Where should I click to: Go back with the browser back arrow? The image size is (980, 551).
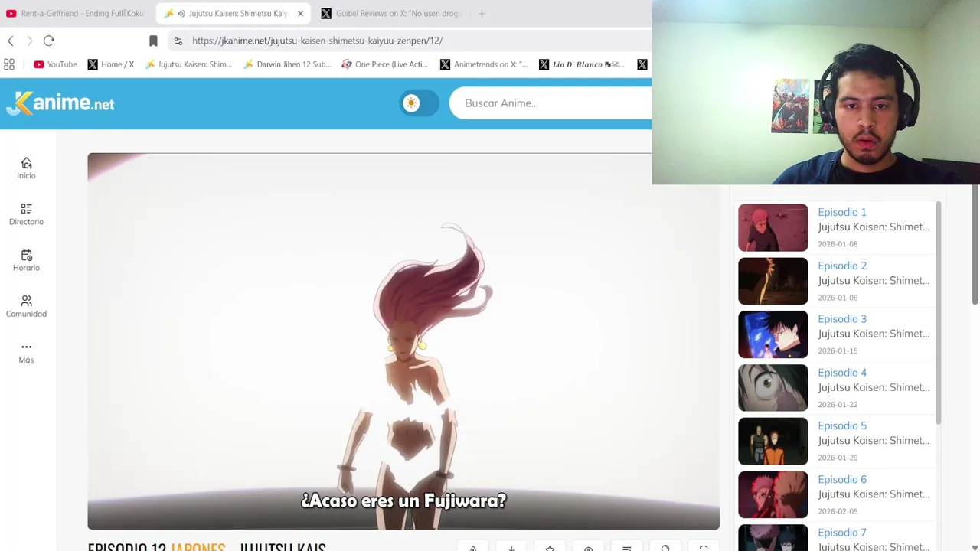click(x=11, y=41)
